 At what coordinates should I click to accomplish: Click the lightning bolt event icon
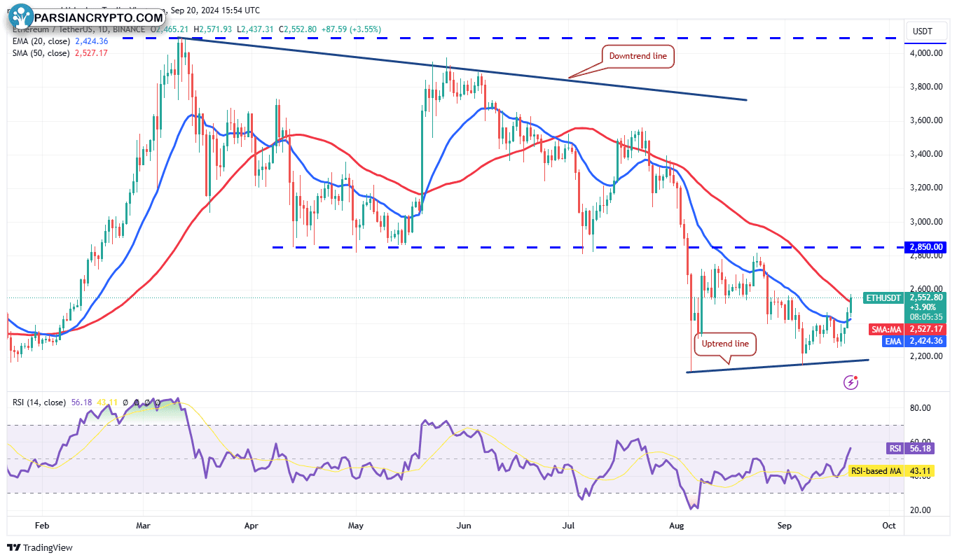coord(851,382)
